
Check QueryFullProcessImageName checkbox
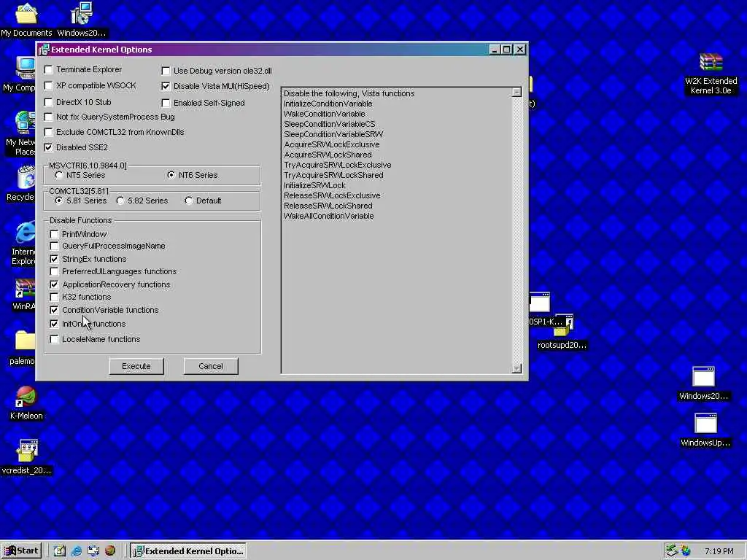coord(54,246)
